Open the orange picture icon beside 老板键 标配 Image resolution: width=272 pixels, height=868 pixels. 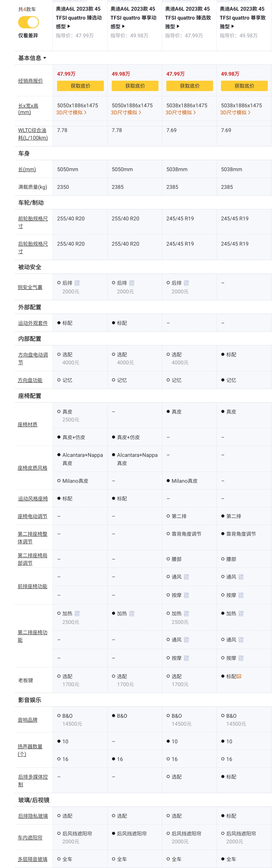(x=239, y=676)
